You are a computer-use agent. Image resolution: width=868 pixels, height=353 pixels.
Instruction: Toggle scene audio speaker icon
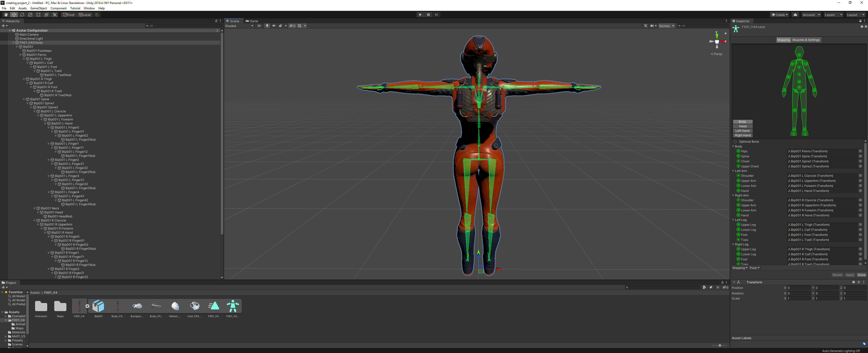(x=274, y=26)
